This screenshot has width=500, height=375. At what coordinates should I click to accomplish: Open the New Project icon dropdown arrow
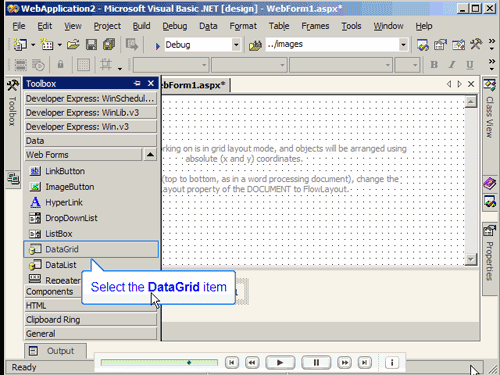pos(33,45)
